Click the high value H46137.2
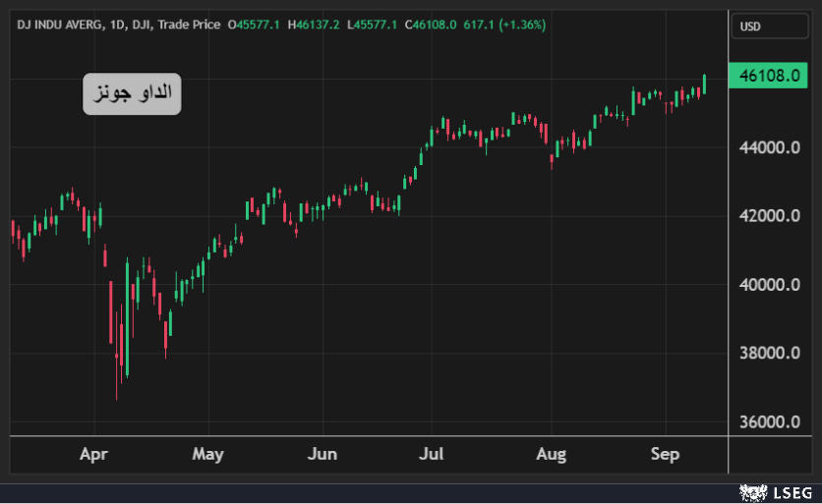 314,24
